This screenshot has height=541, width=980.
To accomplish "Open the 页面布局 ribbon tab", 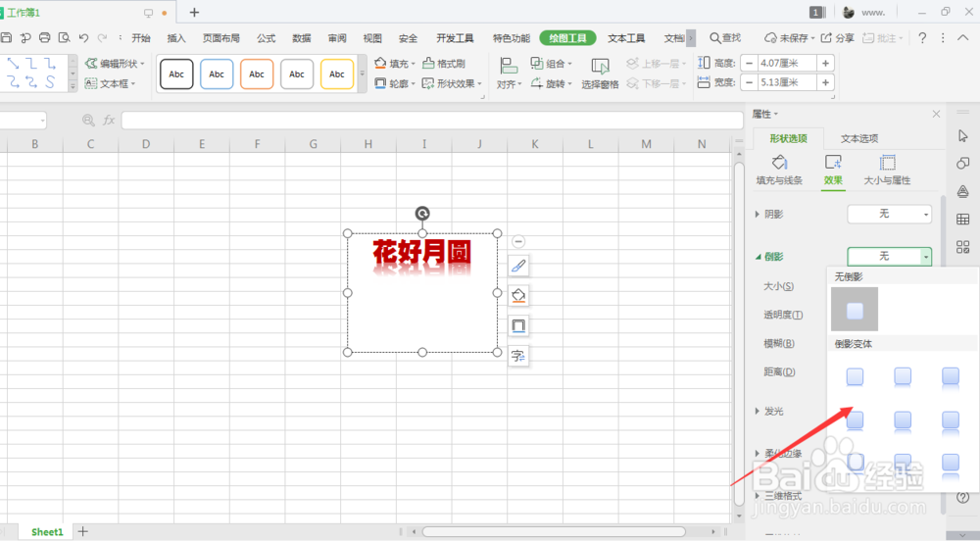I will [x=221, y=38].
